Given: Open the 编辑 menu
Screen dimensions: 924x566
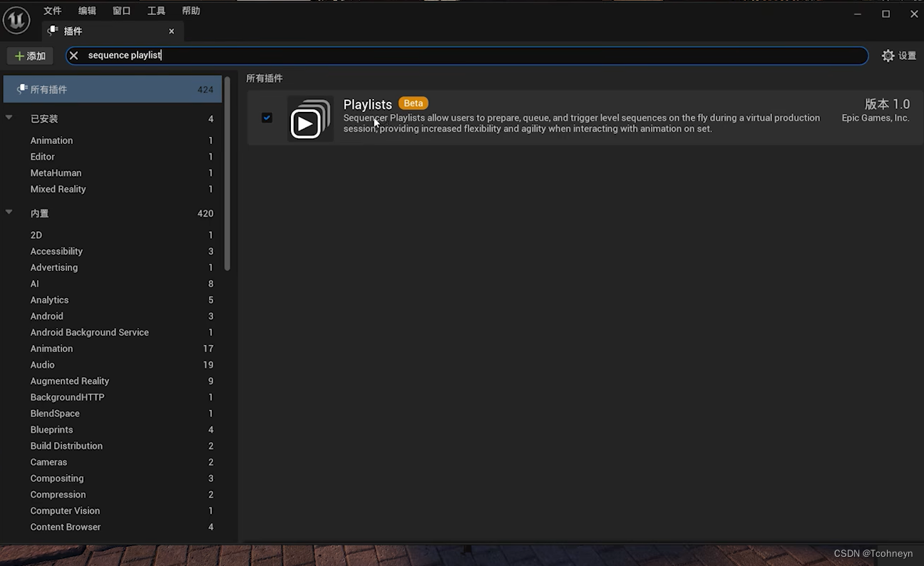Looking at the screenshot, I should (87, 11).
